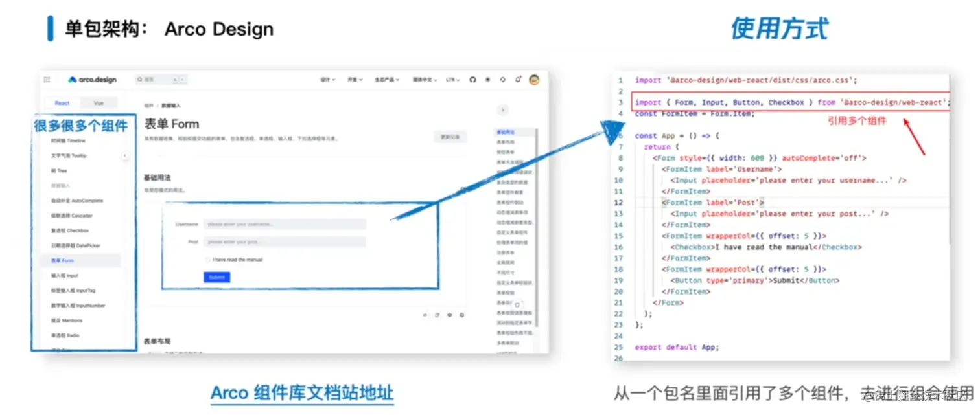Click the 表单布局 section heading
The height and width of the screenshot is (415, 980).
[157, 341]
